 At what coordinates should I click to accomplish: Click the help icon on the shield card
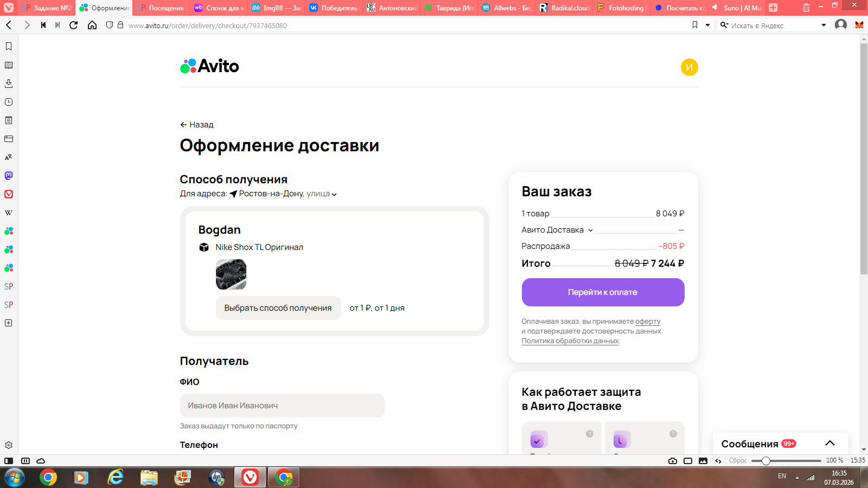(590, 434)
